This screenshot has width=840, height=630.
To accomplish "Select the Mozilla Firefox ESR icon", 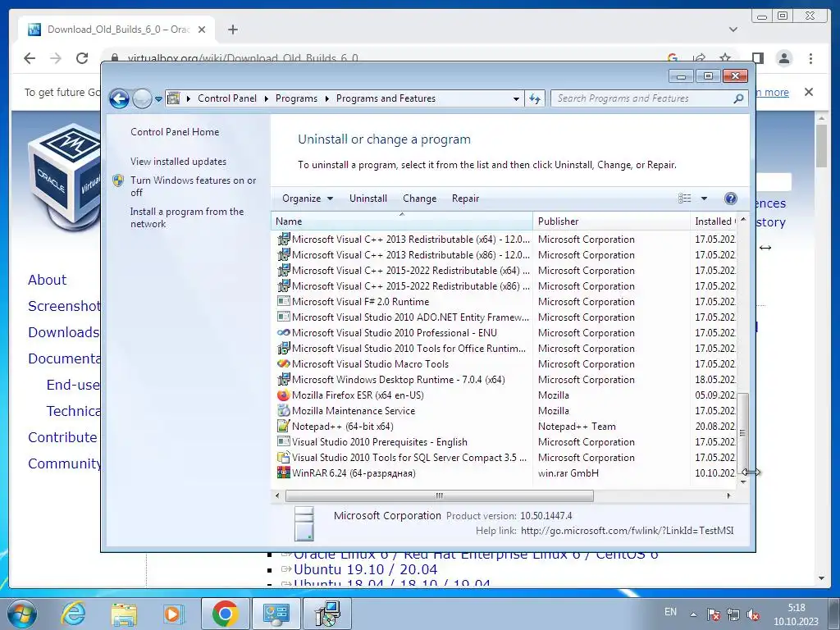I will (x=283, y=395).
